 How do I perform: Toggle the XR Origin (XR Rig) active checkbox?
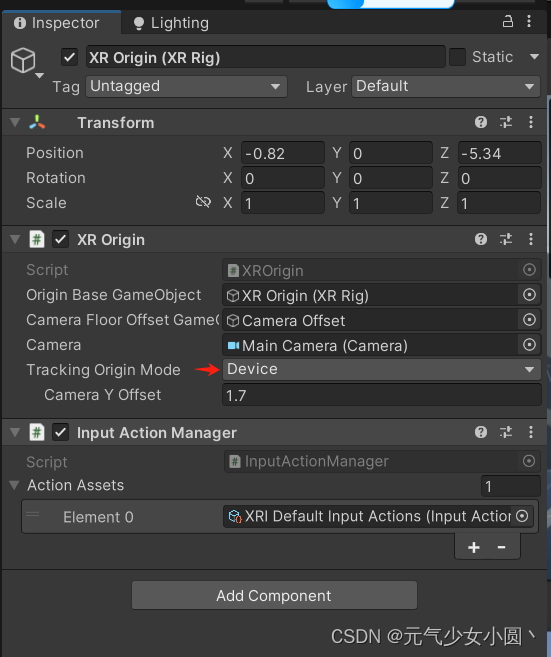pos(70,57)
